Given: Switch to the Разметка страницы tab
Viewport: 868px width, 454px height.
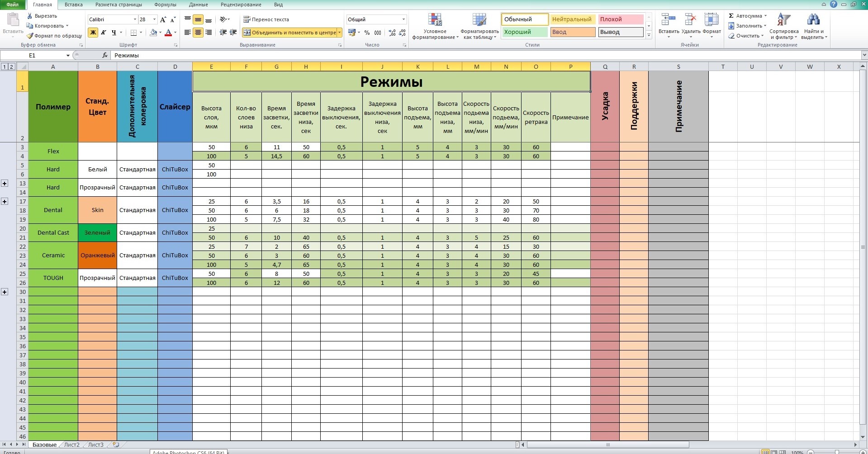Looking at the screenshot, I should tap(119, 5).
